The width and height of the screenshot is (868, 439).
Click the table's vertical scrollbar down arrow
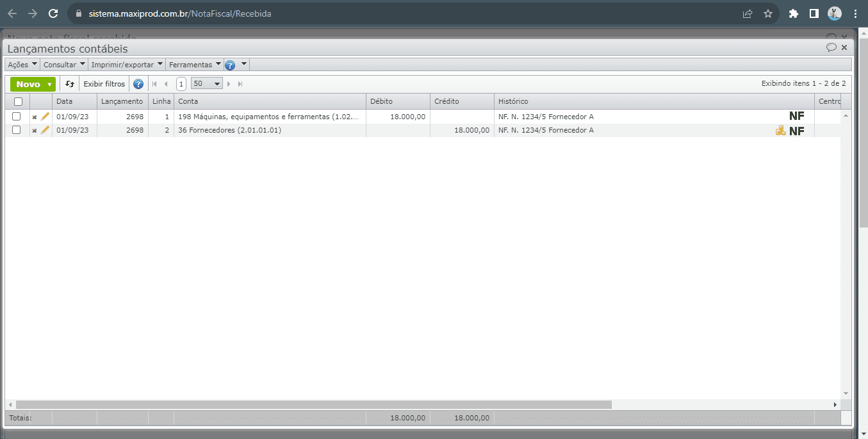pyautogui.click(x=846, y=393)
